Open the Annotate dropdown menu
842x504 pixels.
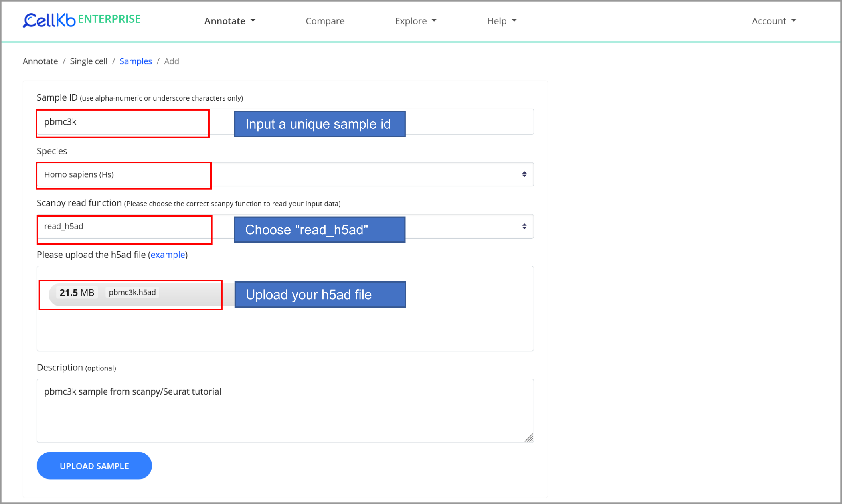click(229, 21)
